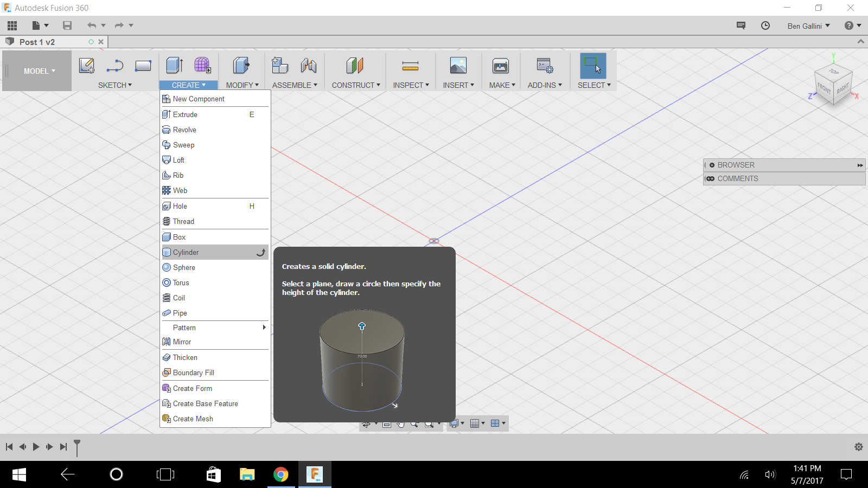Open the File menu dropdown
This screenshot has height=488, width=868.
coord(40,25)
